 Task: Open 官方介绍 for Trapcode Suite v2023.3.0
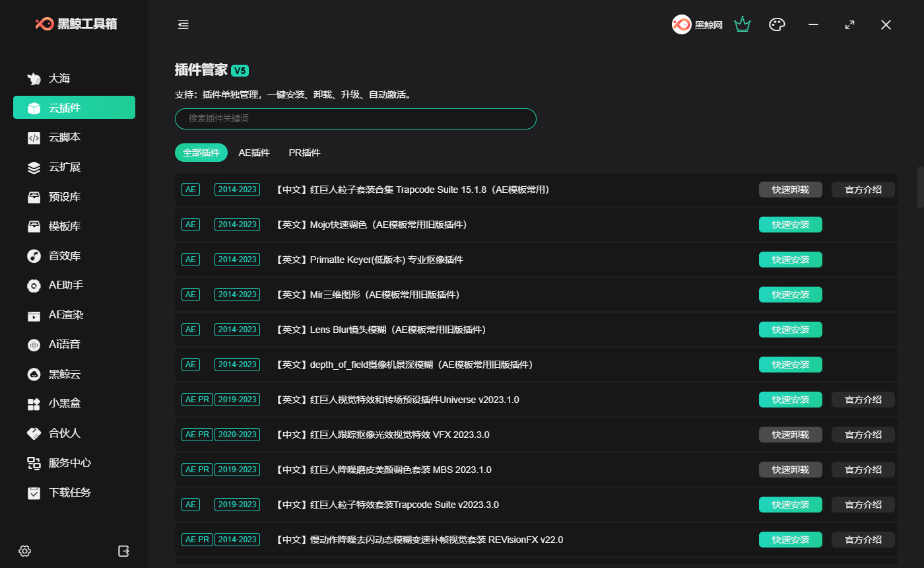(x=863, y=505)
